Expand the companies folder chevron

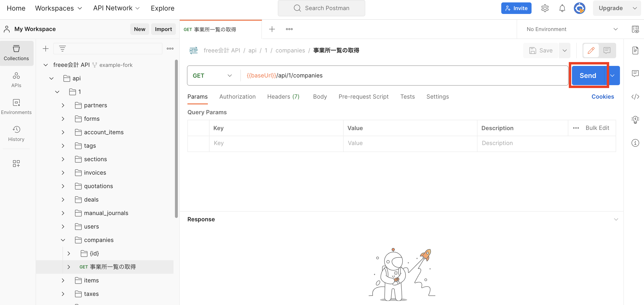coord(63,240)
